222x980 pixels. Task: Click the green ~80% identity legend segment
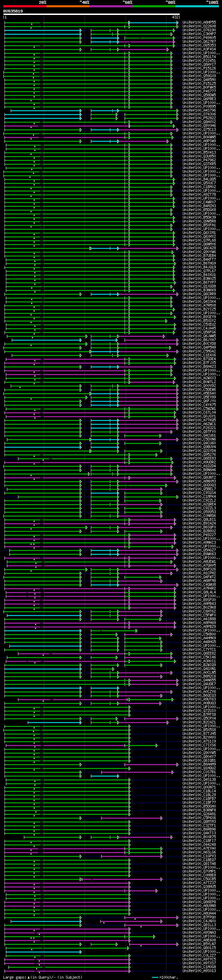coord(154,6)
